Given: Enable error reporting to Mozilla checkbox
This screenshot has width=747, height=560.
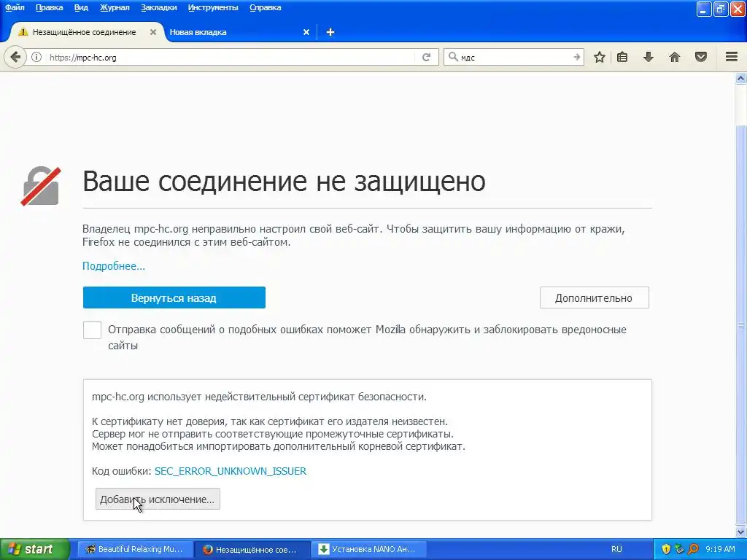Looking at the screenshot, I should click(92, 330).
